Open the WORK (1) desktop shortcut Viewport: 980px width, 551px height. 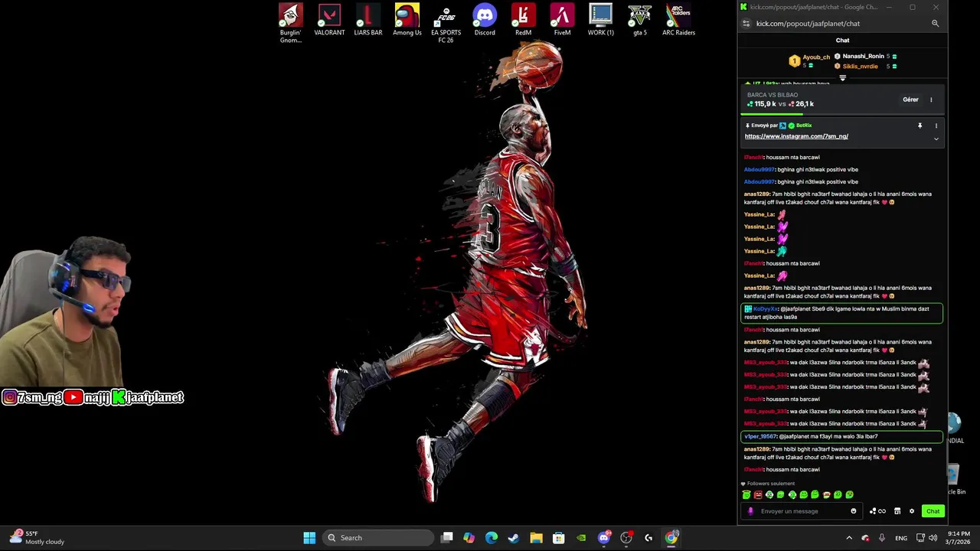point(601,21)
